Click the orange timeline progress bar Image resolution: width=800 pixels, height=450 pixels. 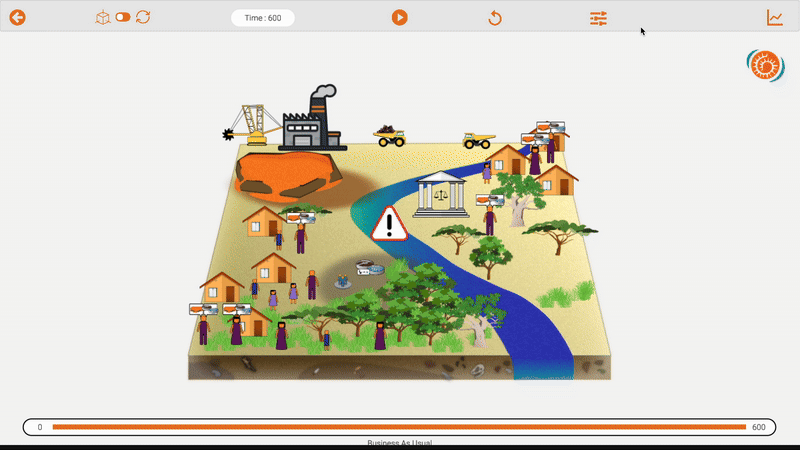point(399,427)
